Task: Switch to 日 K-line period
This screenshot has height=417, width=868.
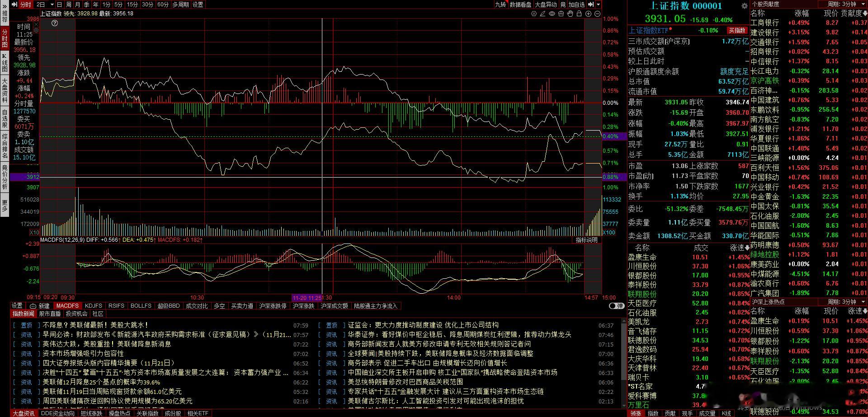Action: (x=59, y=5)
